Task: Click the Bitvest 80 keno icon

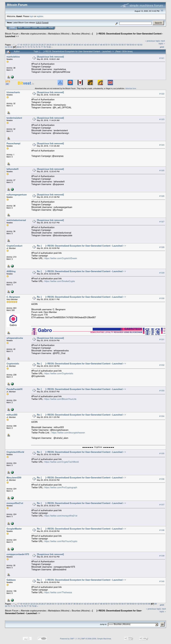Action: (x=110, y=83)
